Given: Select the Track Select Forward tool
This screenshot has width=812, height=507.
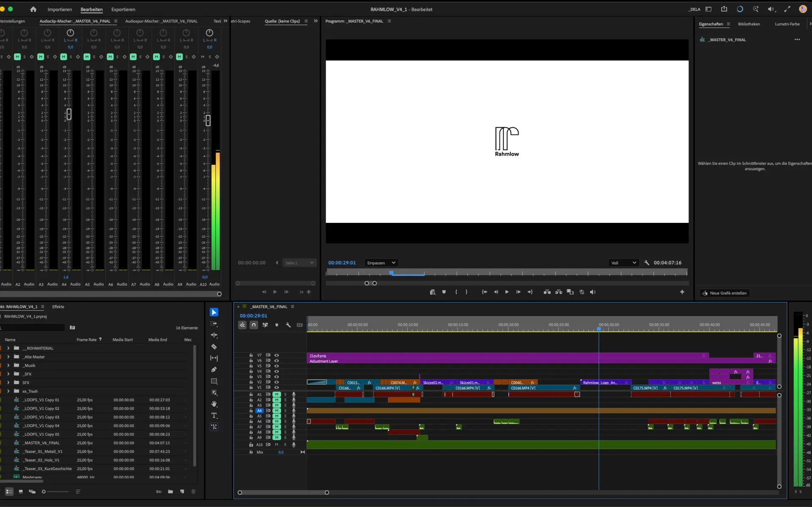Looking at the screenshot, I should (214, 324).
